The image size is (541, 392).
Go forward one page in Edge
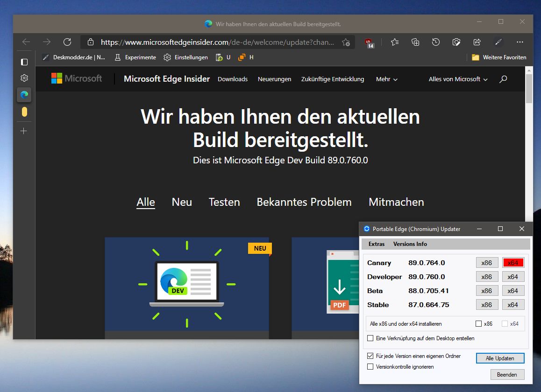47,42
